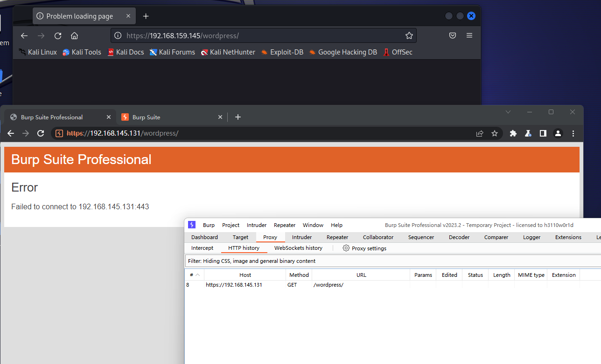This screenshot has width=601, height=364.
Task: Open the Repeater menu in menu bar
Action: click(x=285, y=225)
